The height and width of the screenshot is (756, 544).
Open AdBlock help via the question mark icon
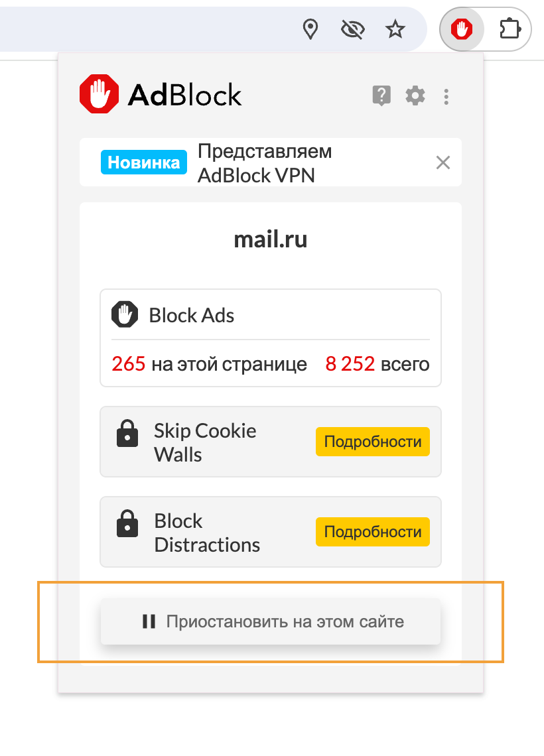(381, 96)
